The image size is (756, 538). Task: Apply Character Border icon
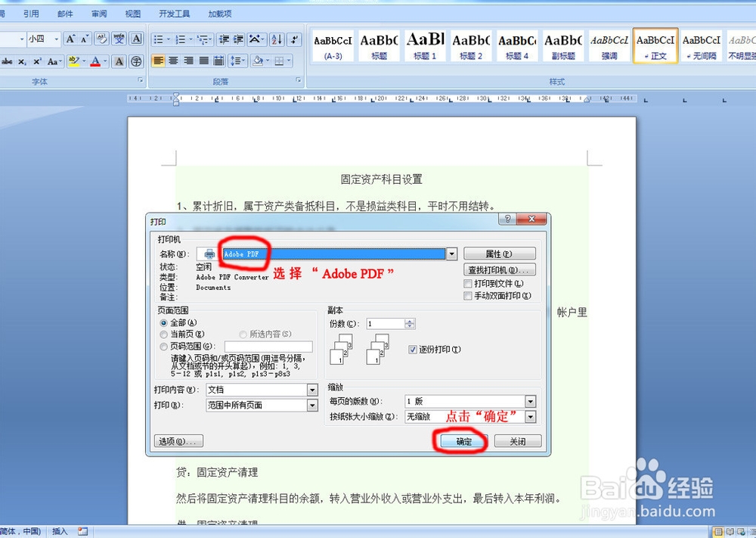coord(137,39)
